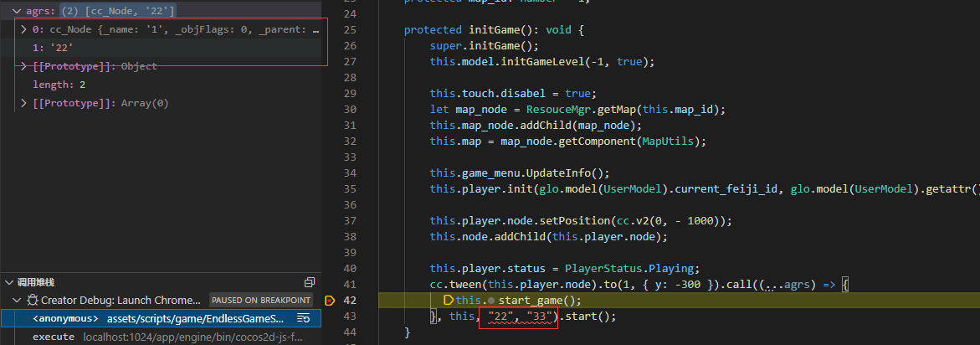Expand the 0: cc_Node entry

[23, 29]
